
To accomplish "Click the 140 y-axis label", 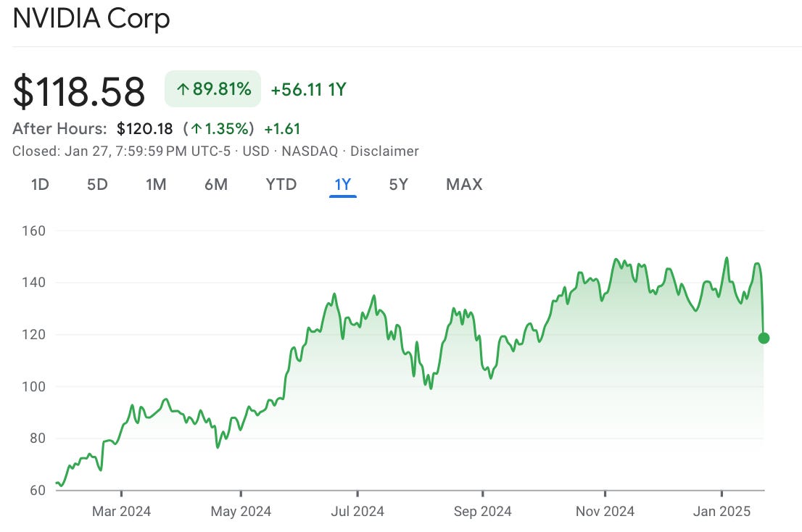I will pos(34,282).
